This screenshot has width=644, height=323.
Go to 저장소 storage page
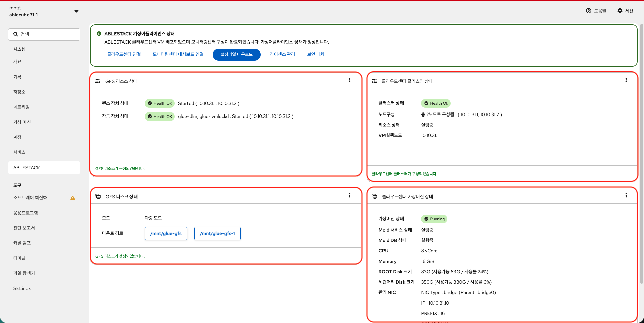point(44,92)
